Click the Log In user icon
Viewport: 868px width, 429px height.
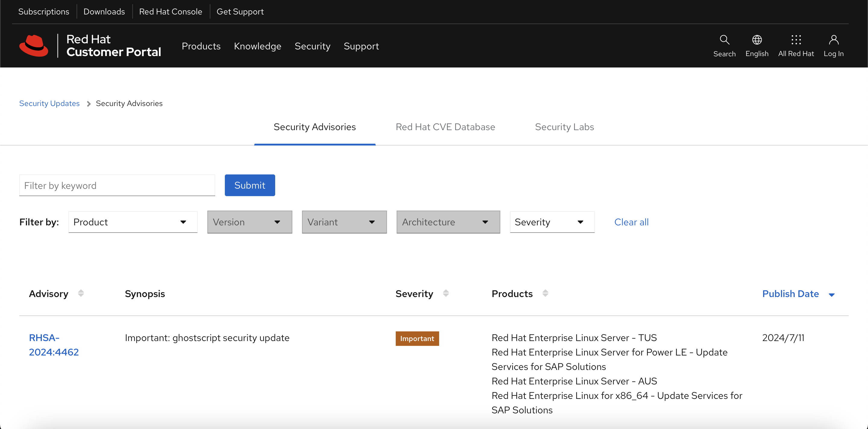[x=834, y=40]
